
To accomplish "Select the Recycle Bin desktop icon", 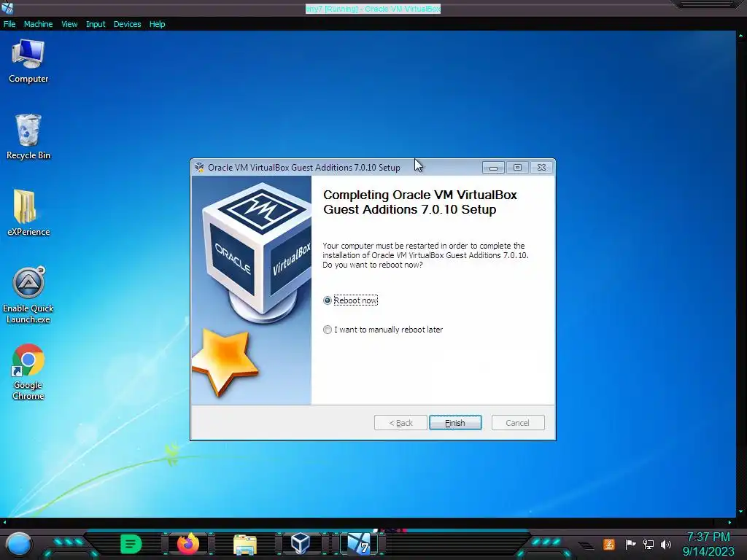I will (x=28, y=137).
